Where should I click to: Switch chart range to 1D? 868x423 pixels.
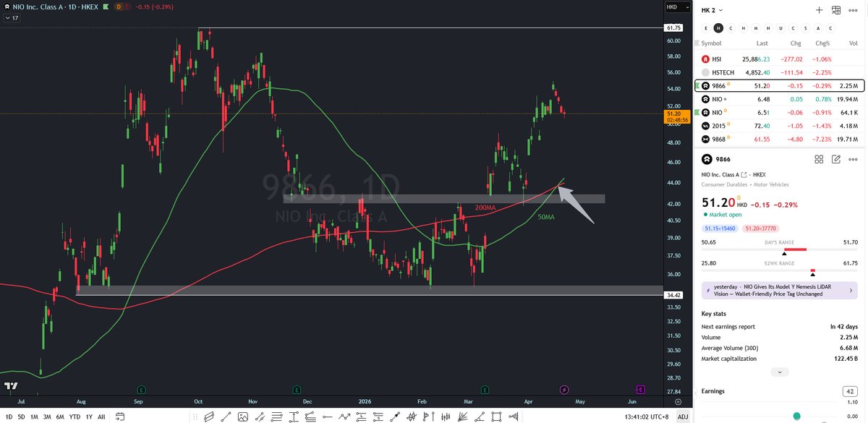click(x=9, y=416)
